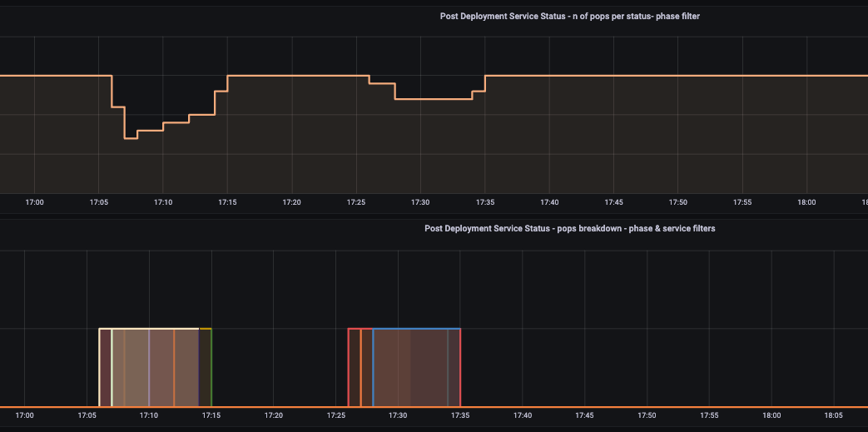868x432 pixels.
Task: Select the 17:25 label on the top panel axis
Action: pyautogui.click(x=356, y=202)
